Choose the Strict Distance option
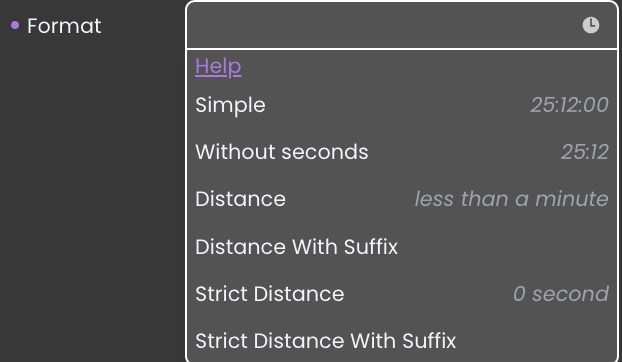The height and width of the screenshot is (362, 622). pos(402,294)
